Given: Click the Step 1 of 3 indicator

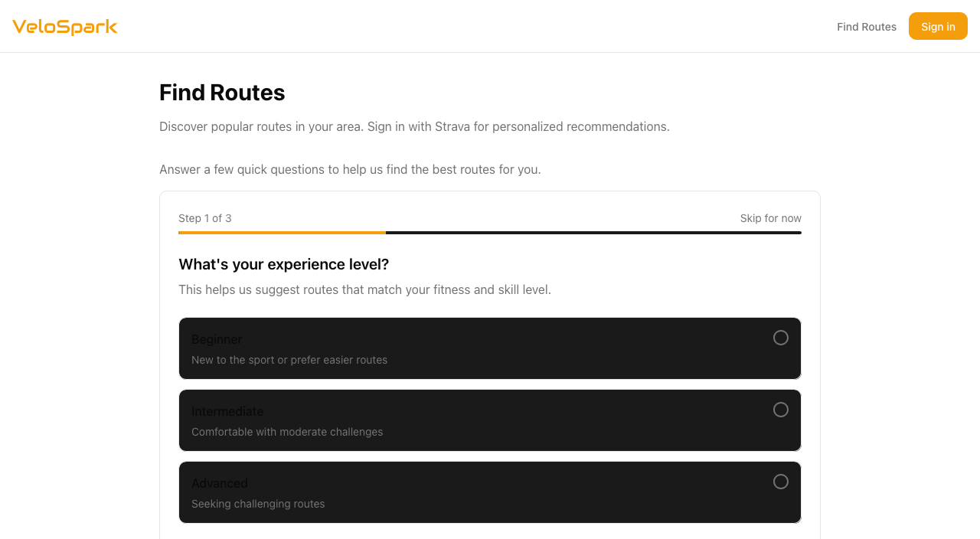Looking at the screenshot, I should [x=205, y=218].
